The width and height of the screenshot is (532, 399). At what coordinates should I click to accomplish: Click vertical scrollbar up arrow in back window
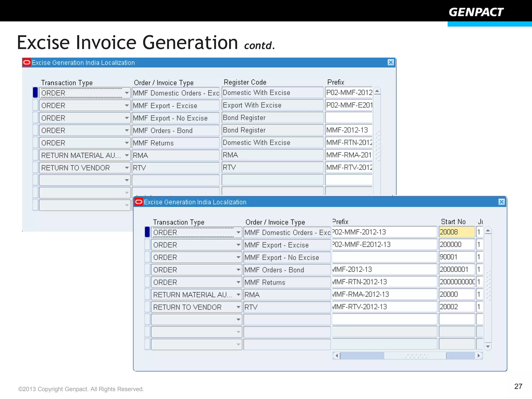(x=377, y=91)
